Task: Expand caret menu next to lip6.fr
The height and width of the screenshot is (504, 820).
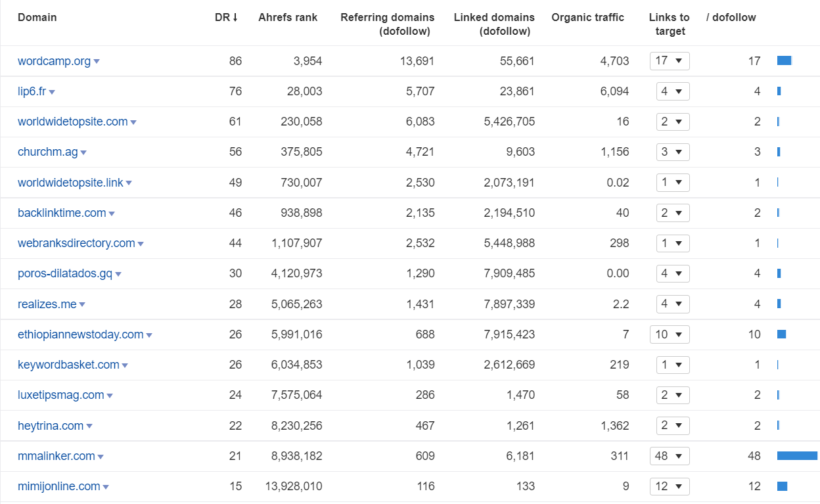Action: click(52, 92)
